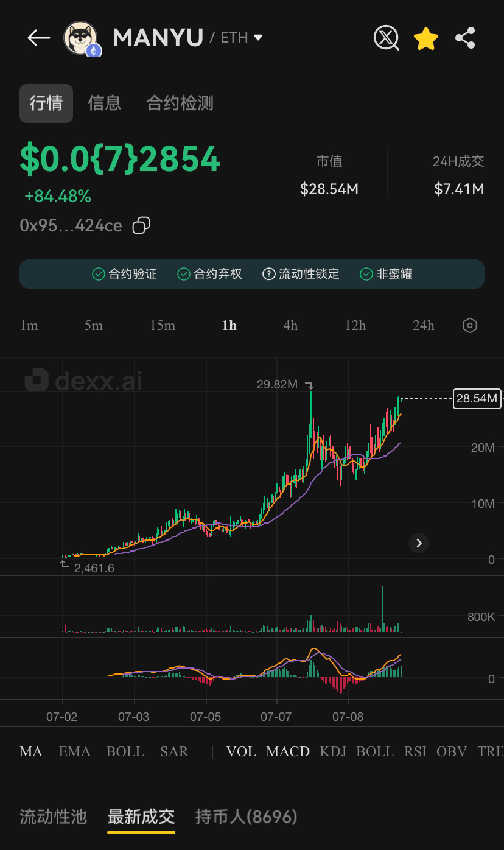Enable the EMA indicator
This screenshot has width=504, height=850.
(74, 751)
